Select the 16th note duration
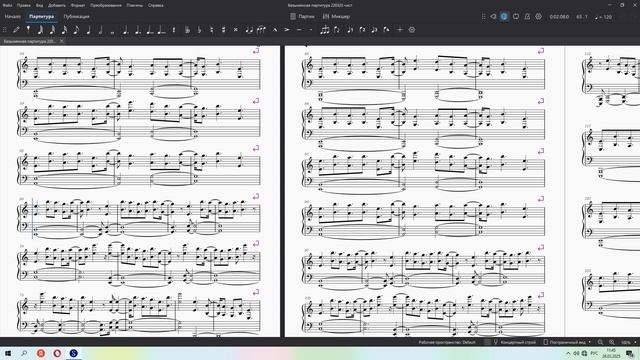The image size is (640, 360). (x=64, y=29)
